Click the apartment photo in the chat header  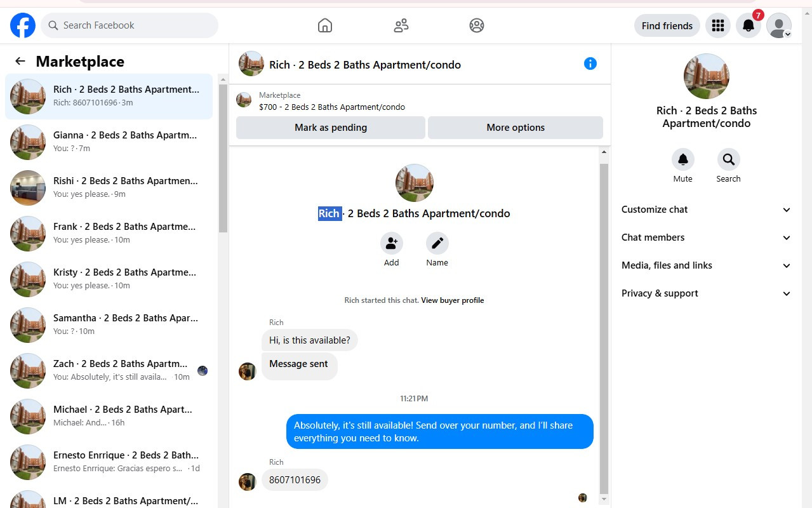tap(251, 63)
